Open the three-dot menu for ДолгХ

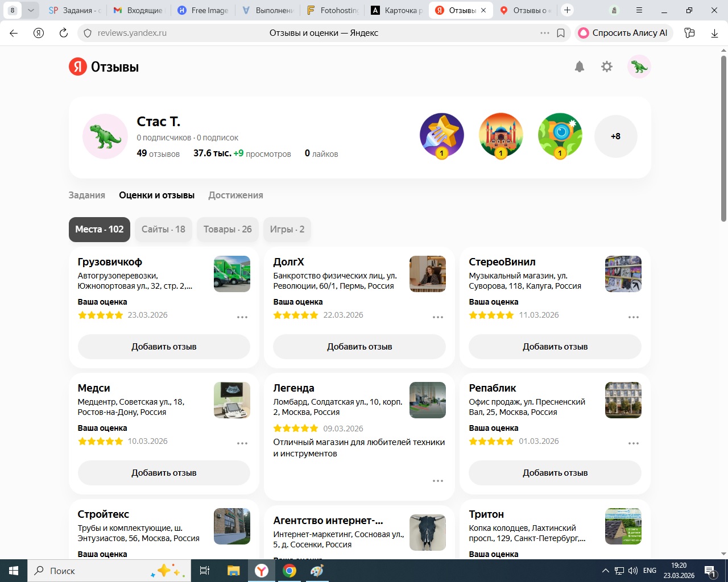[438, 317]
